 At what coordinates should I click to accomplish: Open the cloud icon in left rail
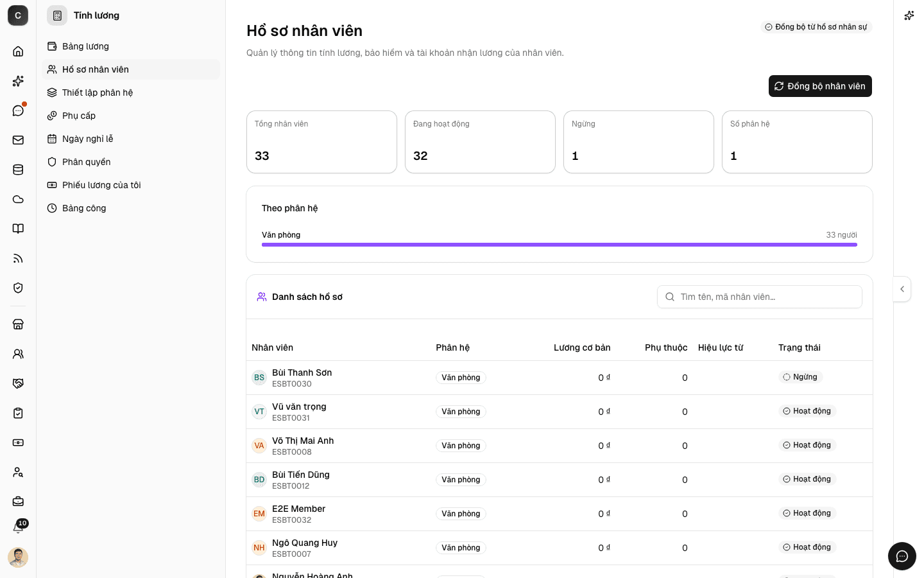coord(18,199)
